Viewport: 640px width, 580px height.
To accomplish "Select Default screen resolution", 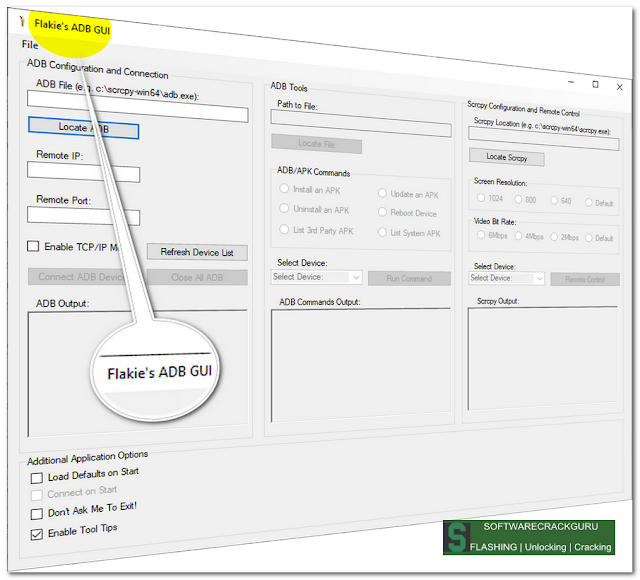I will point(589,202).
